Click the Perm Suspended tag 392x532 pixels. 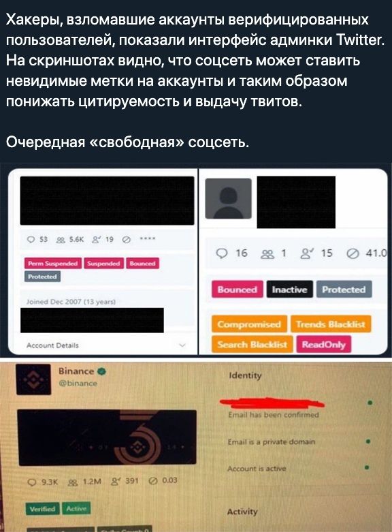tap(53, 264)
